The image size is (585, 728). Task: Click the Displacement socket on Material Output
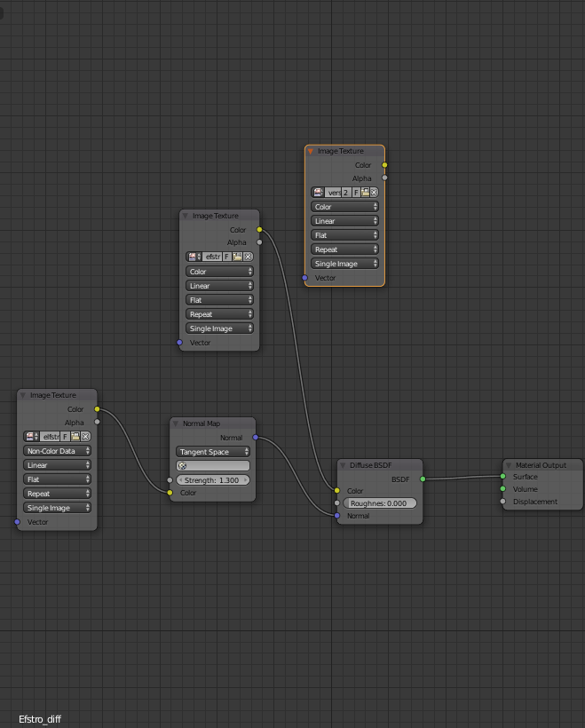502,502
